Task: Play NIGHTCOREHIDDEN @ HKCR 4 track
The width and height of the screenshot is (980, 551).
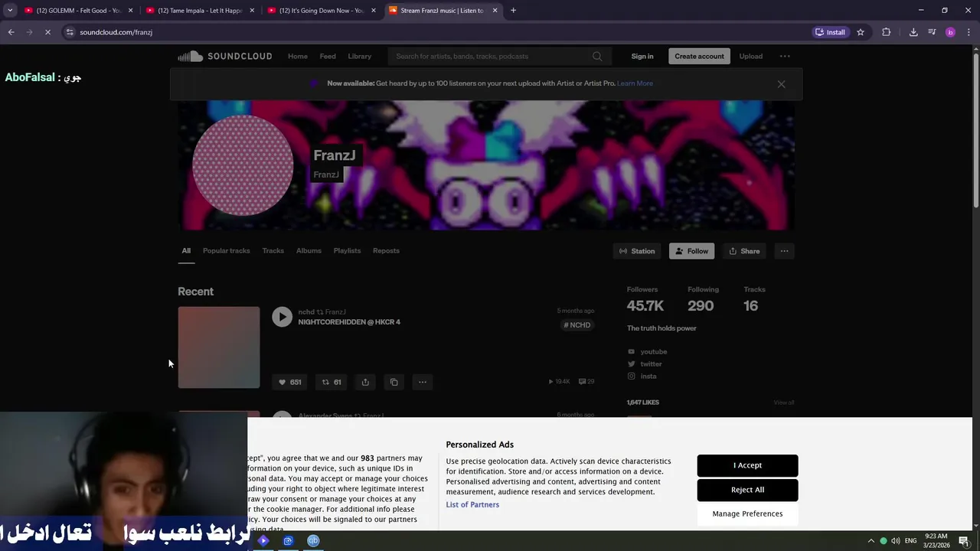Action: point(282,317)
